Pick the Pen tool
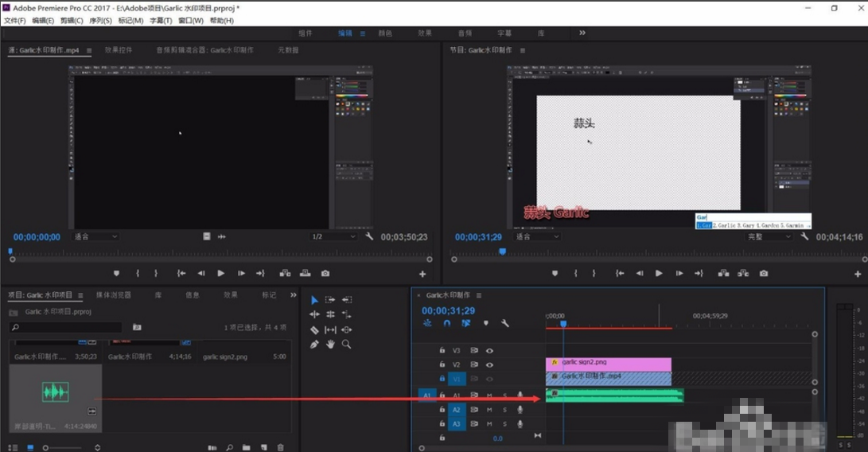Screen dimensions: 868x452 coord(314,345)
